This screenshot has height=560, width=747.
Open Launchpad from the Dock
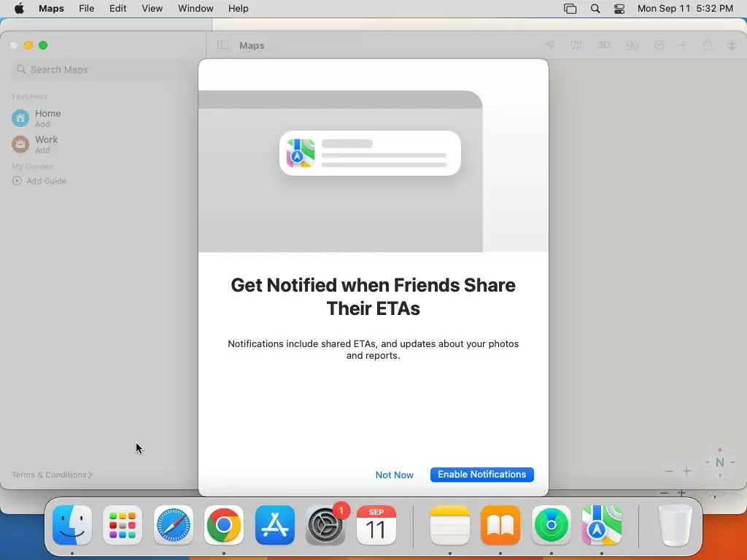[x=123, y=525]
